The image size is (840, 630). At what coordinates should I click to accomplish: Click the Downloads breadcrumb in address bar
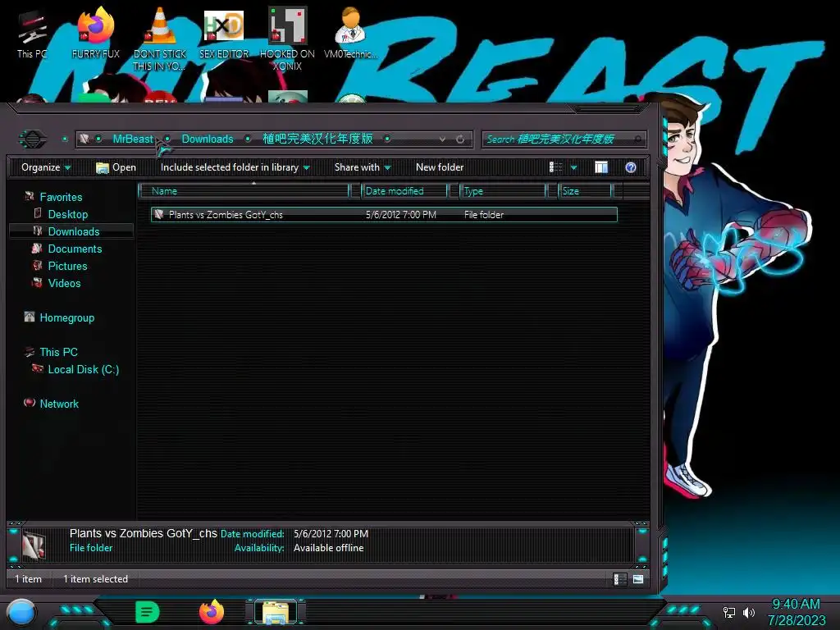click(208, 139)
